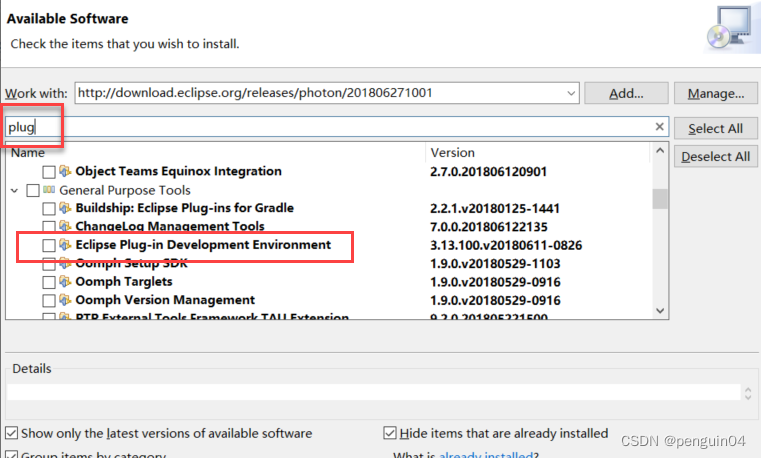Clear the filter text with the X icon
761x458 pixels.
point(659,127)
